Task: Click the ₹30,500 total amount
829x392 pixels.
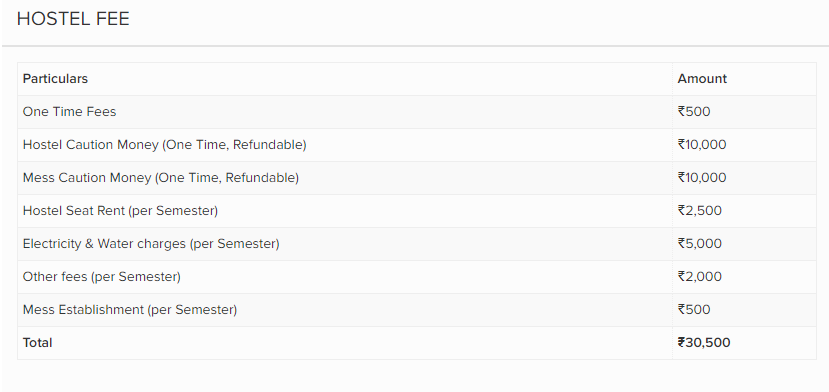Action: point(704,343)
